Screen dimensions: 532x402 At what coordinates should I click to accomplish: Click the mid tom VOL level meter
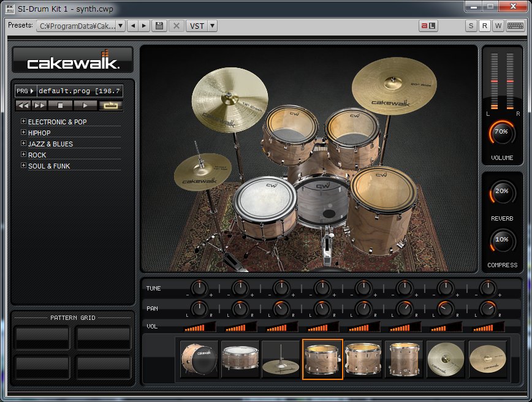point(363,327)
